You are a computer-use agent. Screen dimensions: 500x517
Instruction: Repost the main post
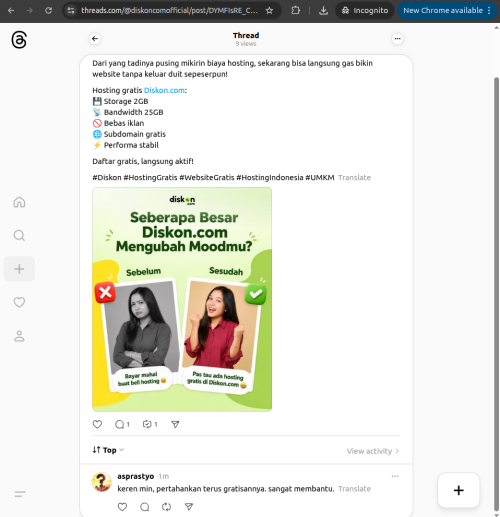click(x=150, y=424)
